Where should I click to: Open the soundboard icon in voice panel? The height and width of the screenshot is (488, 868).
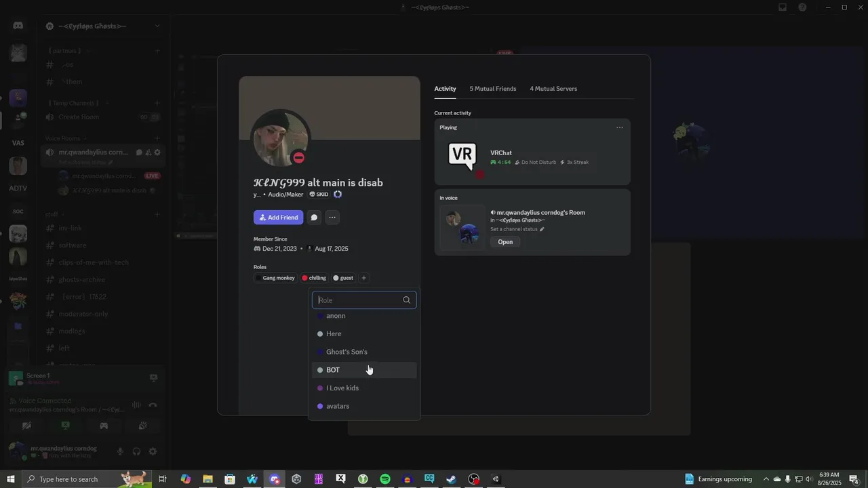tap(143, 426)
